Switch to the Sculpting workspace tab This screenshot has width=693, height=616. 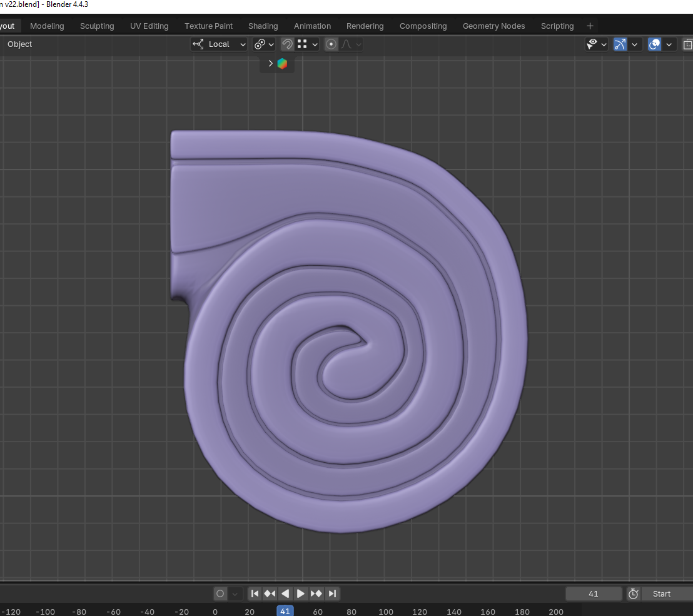(97, 26)
